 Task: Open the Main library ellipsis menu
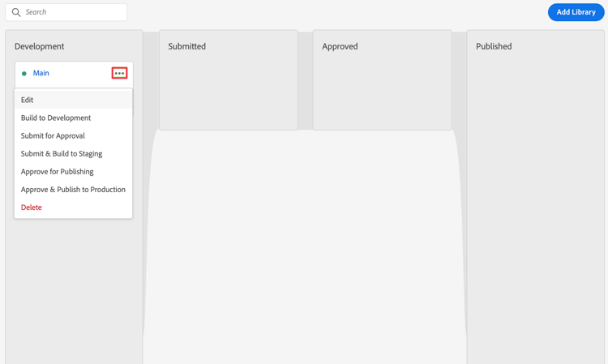[x=119, y=73]
